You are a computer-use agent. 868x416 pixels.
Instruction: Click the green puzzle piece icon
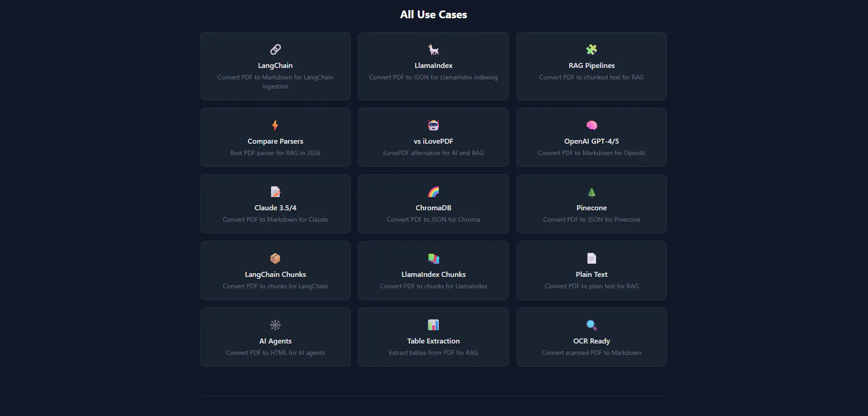592,49
